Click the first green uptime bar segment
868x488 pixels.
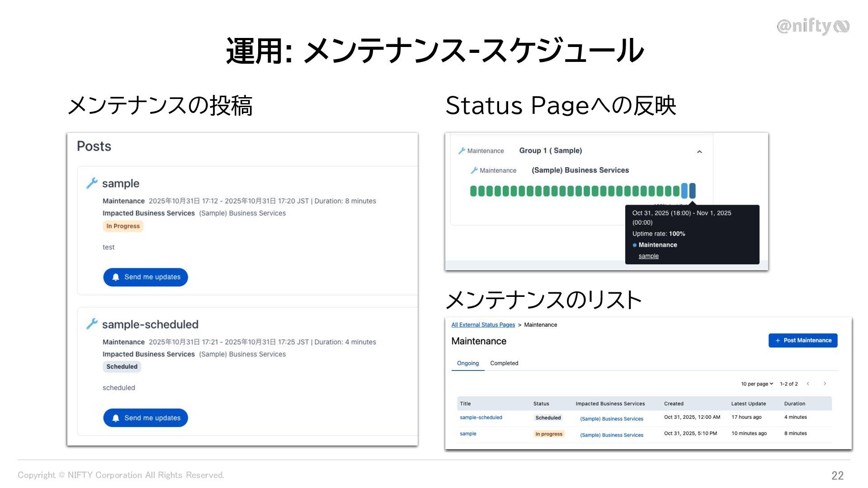coord(473,191)
